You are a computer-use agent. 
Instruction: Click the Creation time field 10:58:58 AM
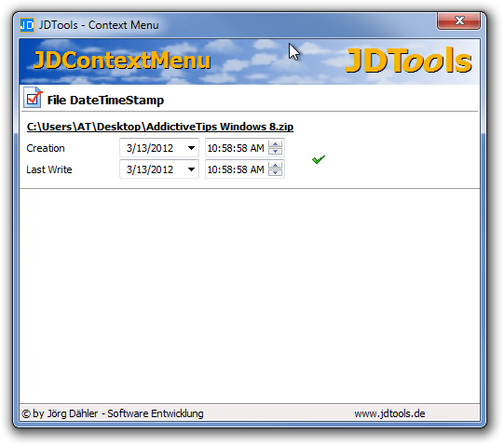pyautogui.click(x=237, y=148)
